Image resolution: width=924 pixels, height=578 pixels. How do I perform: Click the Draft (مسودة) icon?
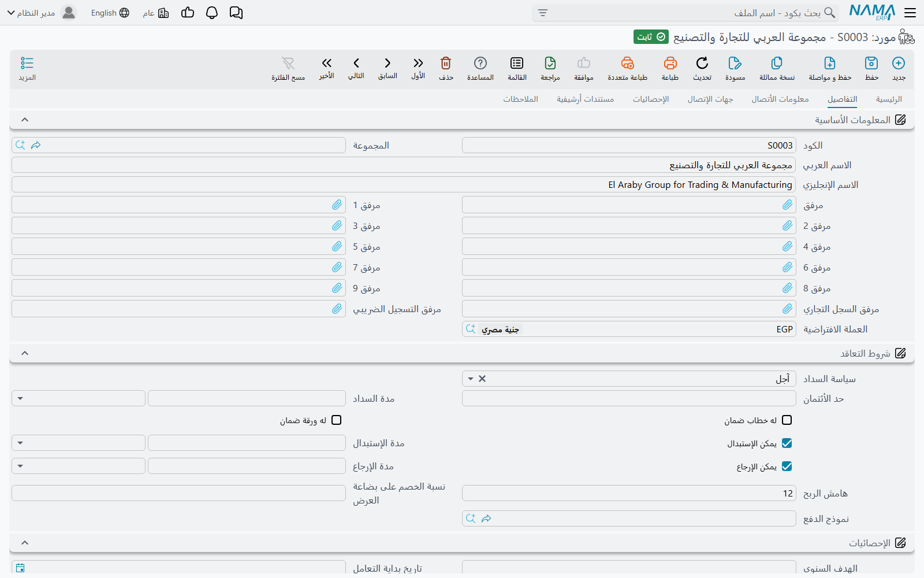coord(735,63)
